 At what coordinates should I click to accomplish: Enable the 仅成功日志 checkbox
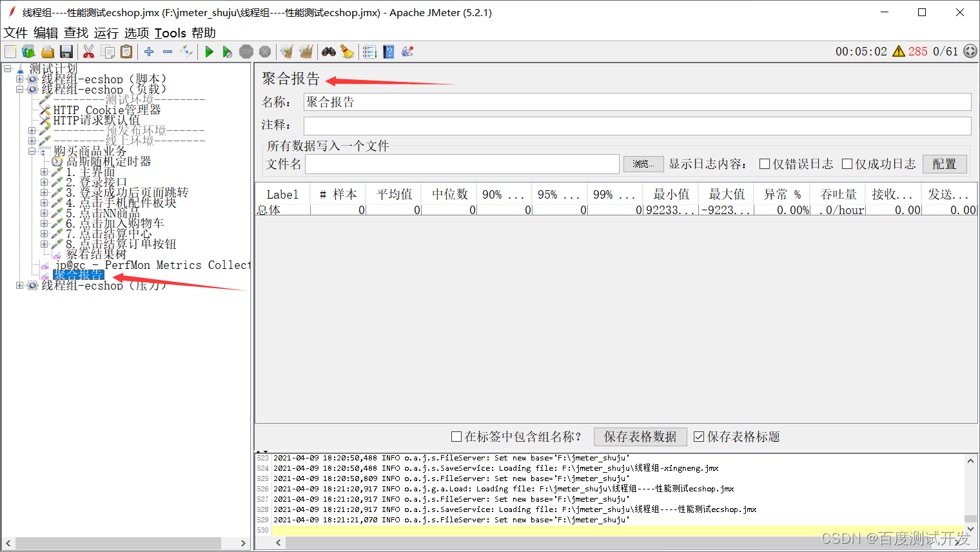(847, 164)
